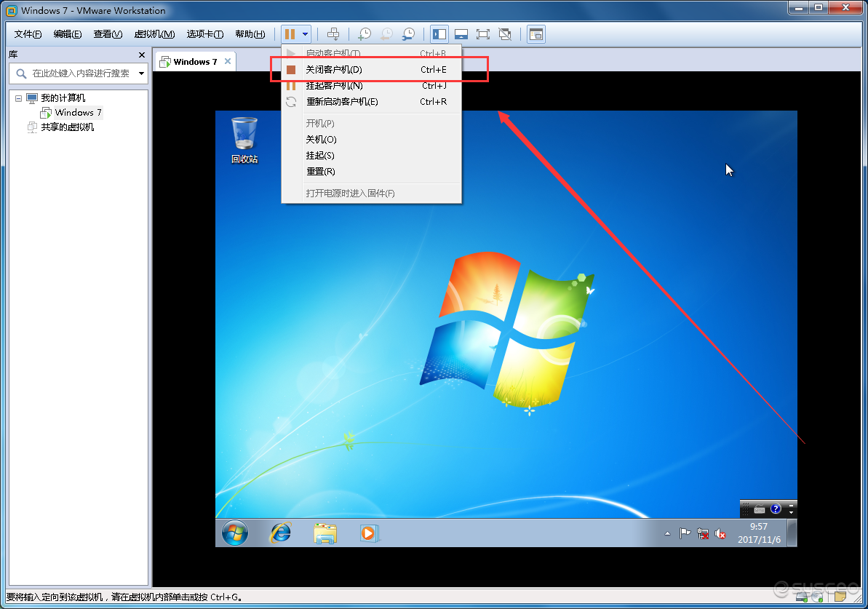Screen dimensions: 868x609
Task: Click the magnifier icon in library search
Action: (x=21, y=73)
